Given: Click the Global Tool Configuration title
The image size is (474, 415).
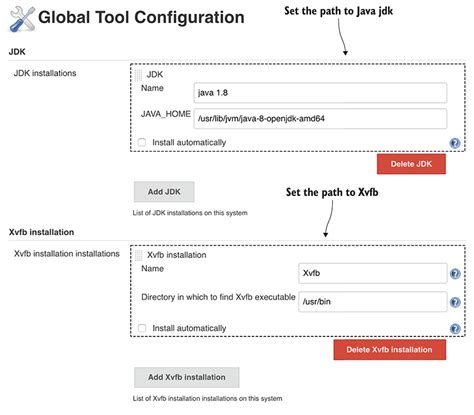Looking at the screenshot, I should click(x=141, y=17).
